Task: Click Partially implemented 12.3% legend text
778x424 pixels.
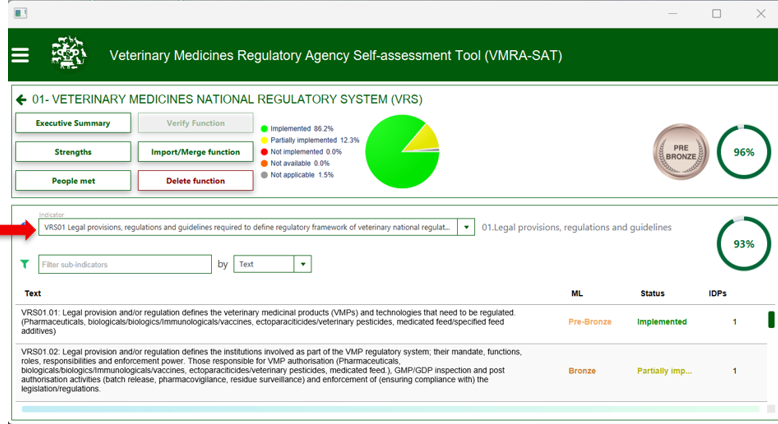Action: click(315, 140)
